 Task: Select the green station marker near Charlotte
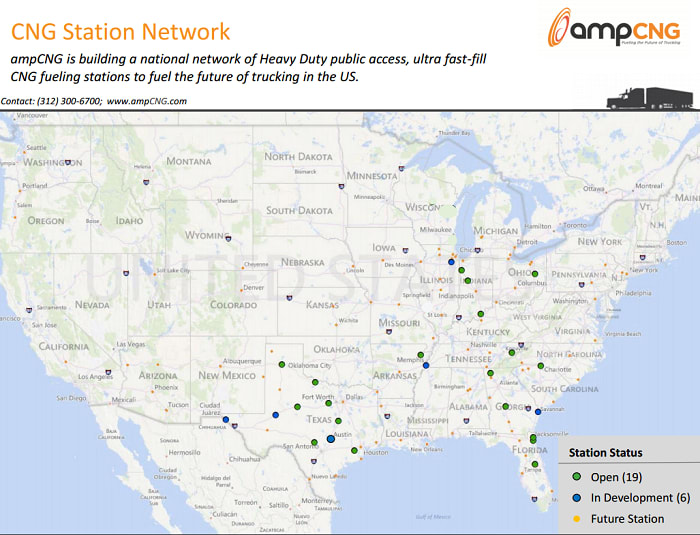541,366
